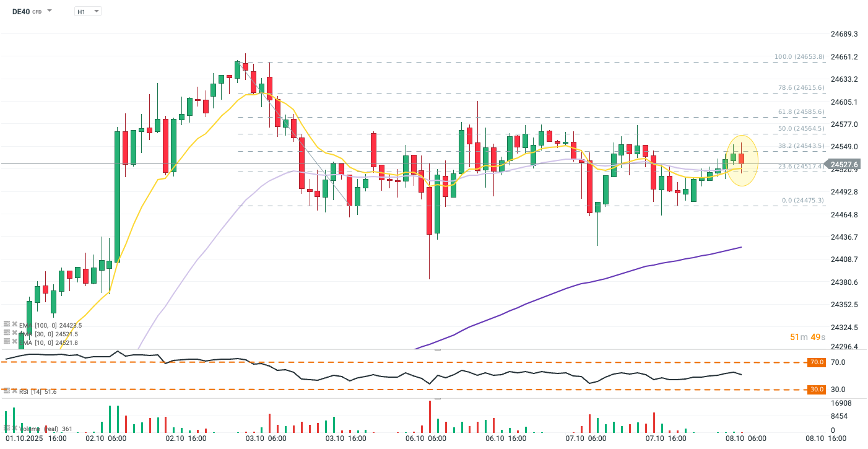Click the candle countdown timer
Viewport: 868px width, 449px height.
coord(807,337)
